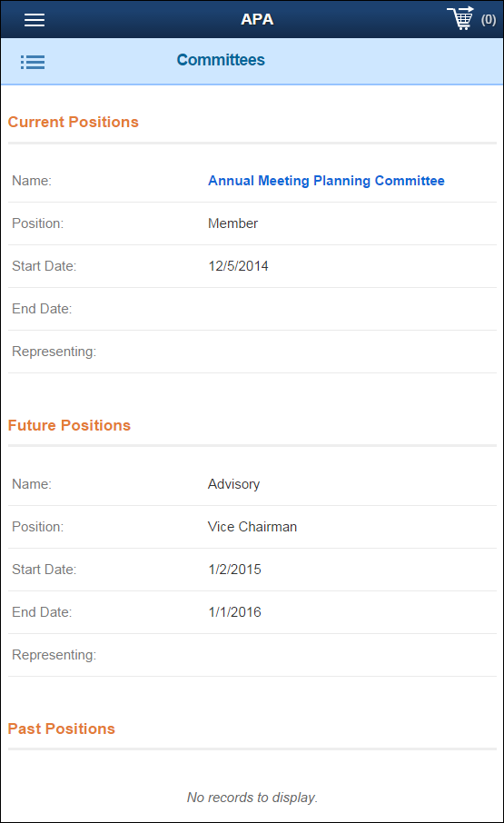The image size is (504, 823).
Task: Click the cart item count (0)
Action: [x=489, y=20]
